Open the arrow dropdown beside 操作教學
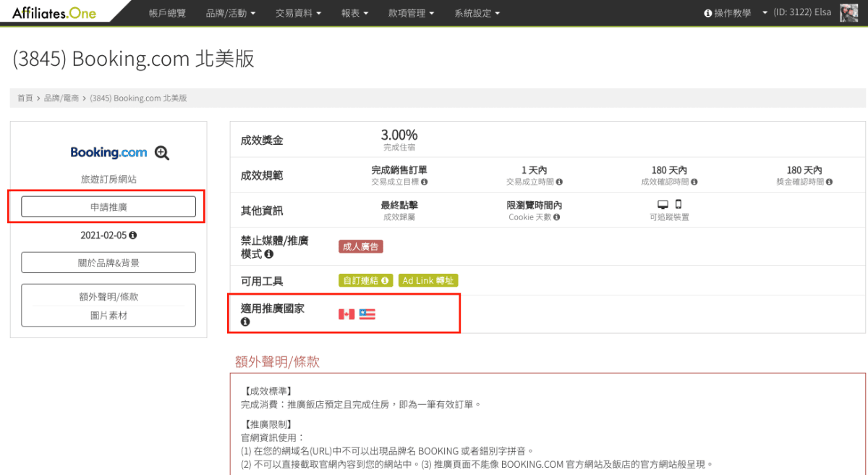868x475 pixels. point(765,12)
